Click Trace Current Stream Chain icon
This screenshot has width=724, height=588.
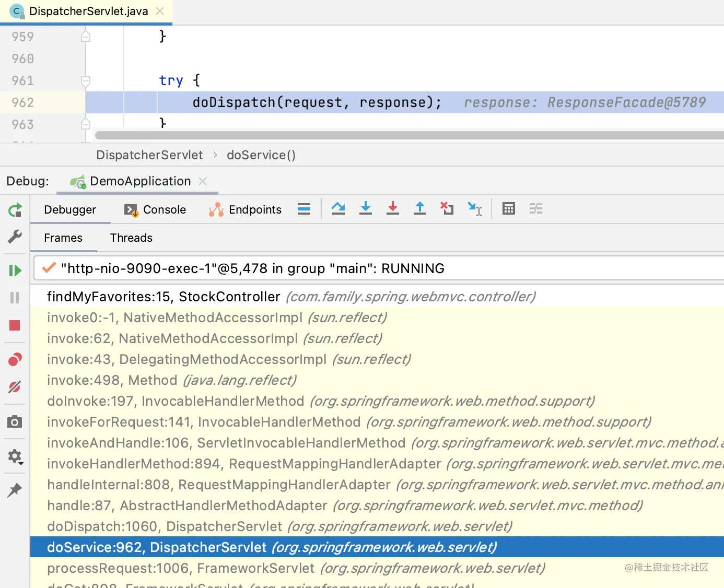[x=536, y=209]
